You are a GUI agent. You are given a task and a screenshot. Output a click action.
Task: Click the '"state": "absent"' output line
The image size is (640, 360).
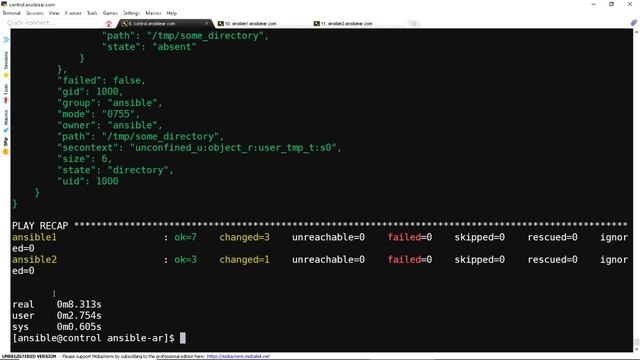pyautogui.click(x=149, y=47)
